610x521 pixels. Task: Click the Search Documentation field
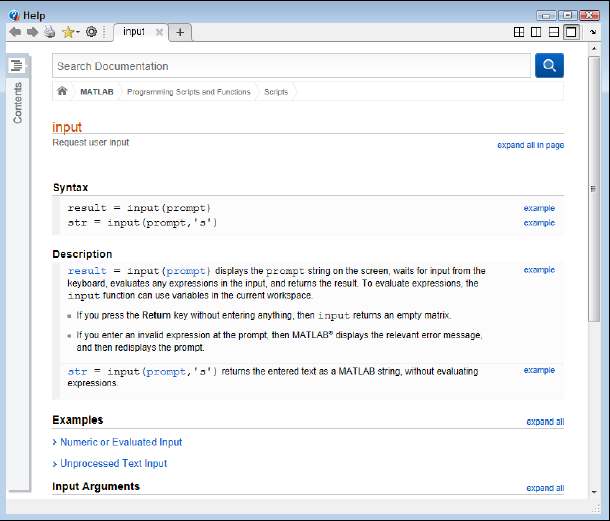tap(291, 66)
